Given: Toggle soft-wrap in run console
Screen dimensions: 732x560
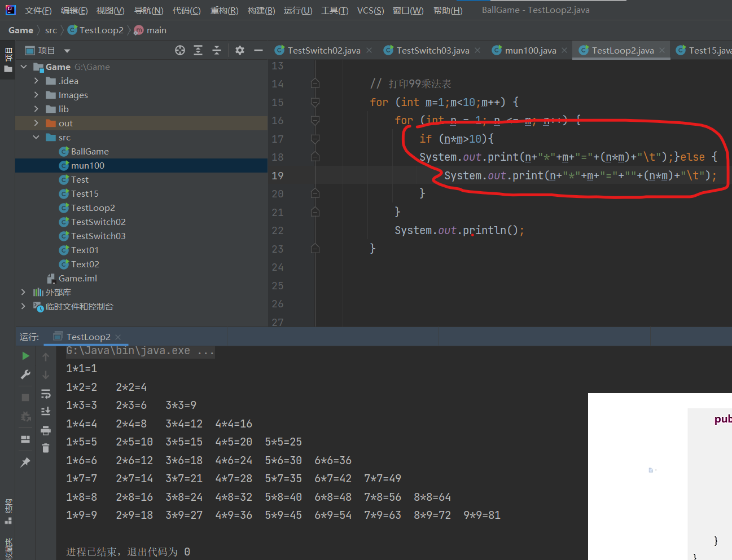Looking at the screenshot, I should coord(46,394).
